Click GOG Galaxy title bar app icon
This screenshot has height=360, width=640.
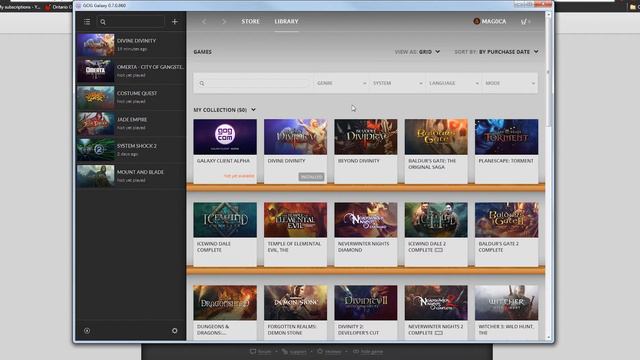(x=78, y=6)
